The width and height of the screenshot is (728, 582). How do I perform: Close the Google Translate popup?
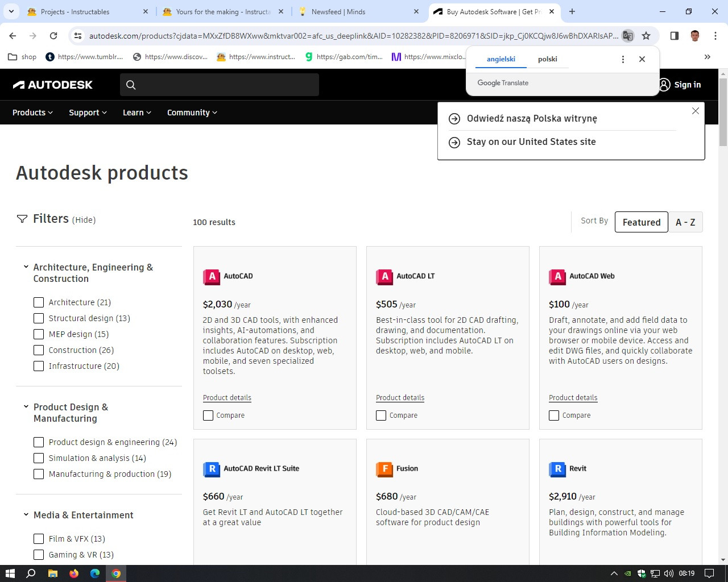tap(642, 59)
